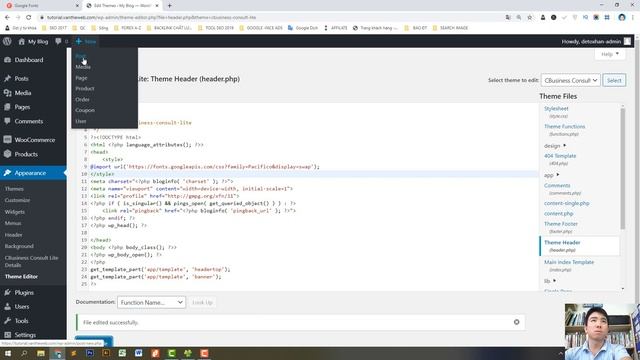Open File Explorer from the taskbar
Screen dimensions: 640x360
tap(41, 353)
